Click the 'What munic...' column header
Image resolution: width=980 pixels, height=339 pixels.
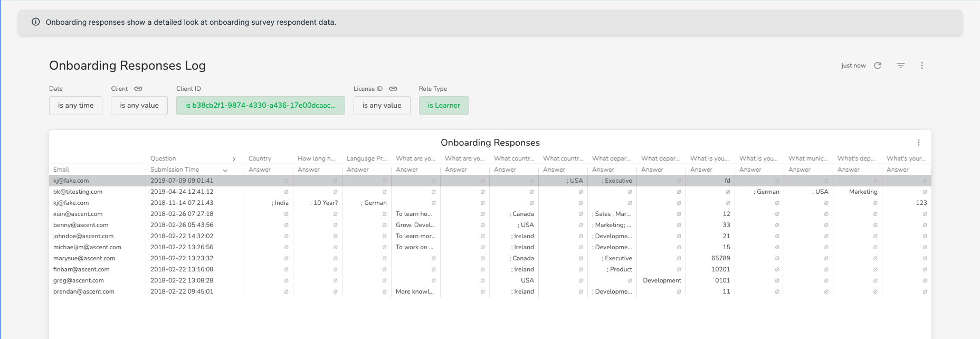tap(808, 158)
